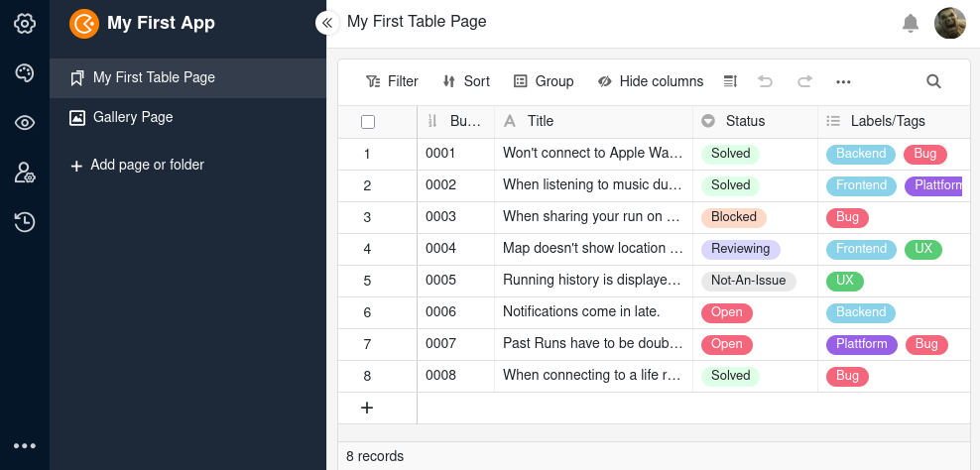Viewport: 980px width, 470px height.
Task: Open Gallery Page in sidebar
Action: 187,117
